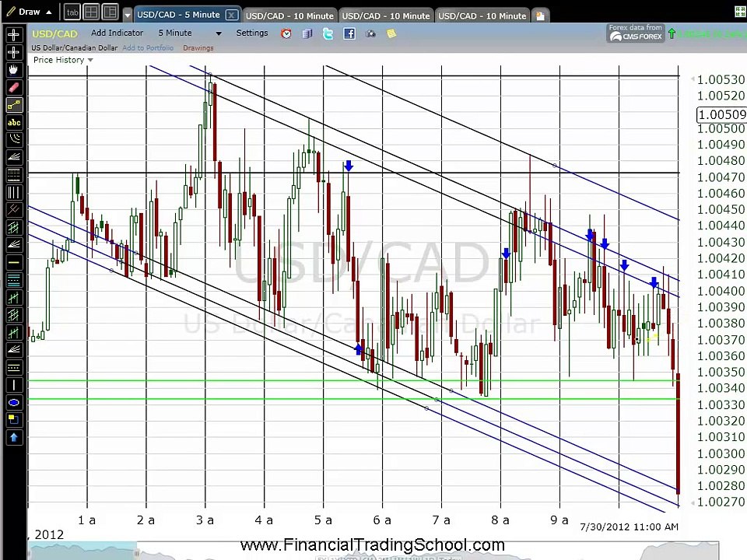
Task: Open the yellow sticky note icon
Action: [x=391, y=33]
